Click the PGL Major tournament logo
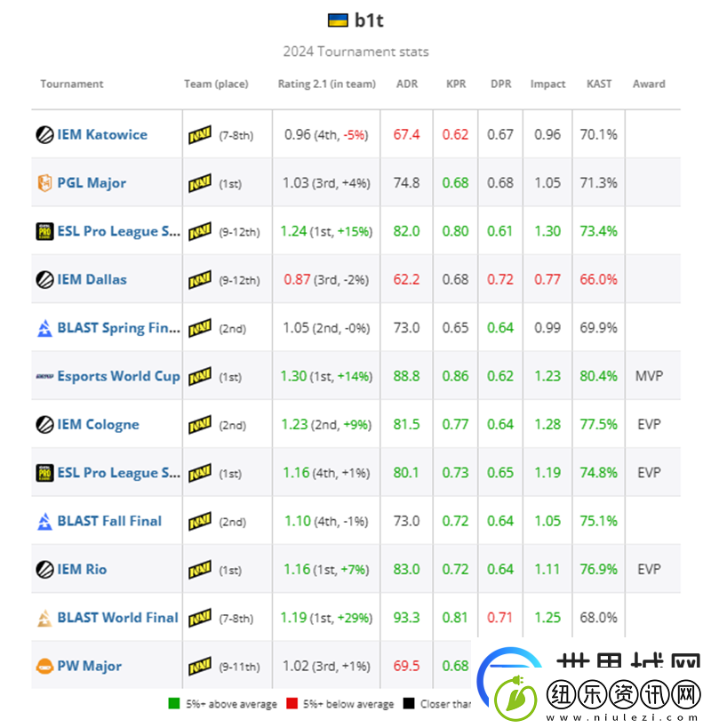The height and width of the screenshot is (728, 711). tap(44, 183)
